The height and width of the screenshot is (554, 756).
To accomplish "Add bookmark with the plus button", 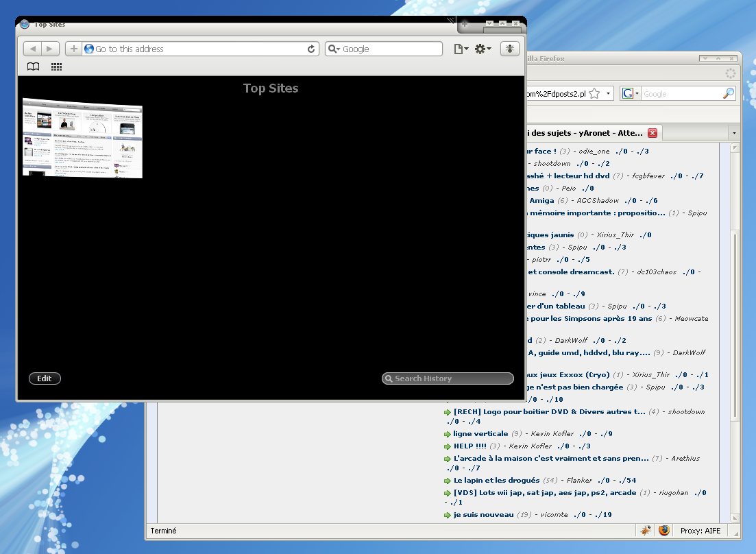I will 73,49.
